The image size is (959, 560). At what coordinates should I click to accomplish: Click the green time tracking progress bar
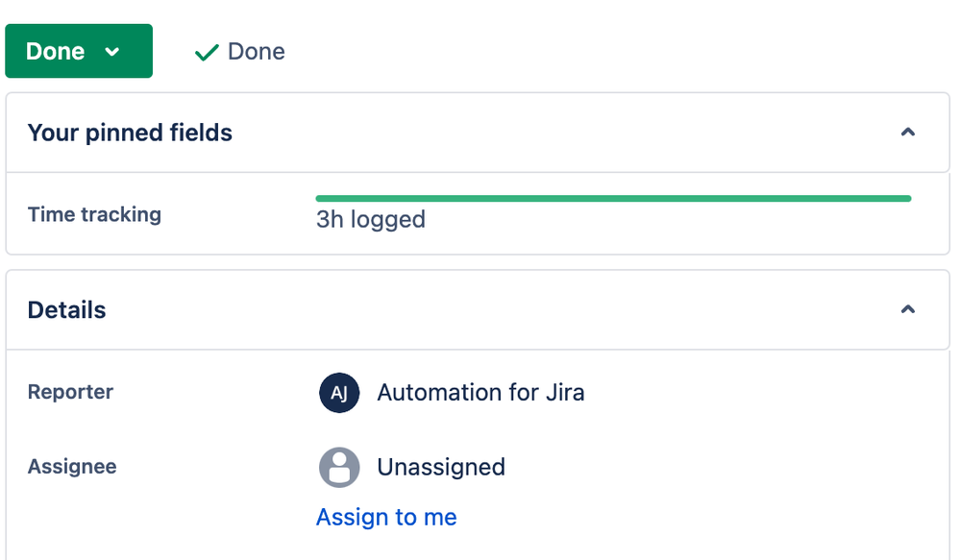coord(613,198)
